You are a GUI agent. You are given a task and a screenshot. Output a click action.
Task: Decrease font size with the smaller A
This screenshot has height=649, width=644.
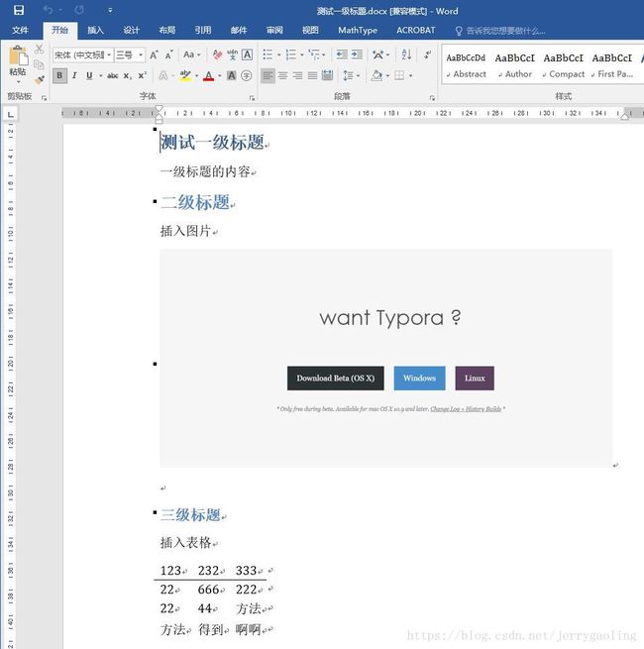pos(168,54)
